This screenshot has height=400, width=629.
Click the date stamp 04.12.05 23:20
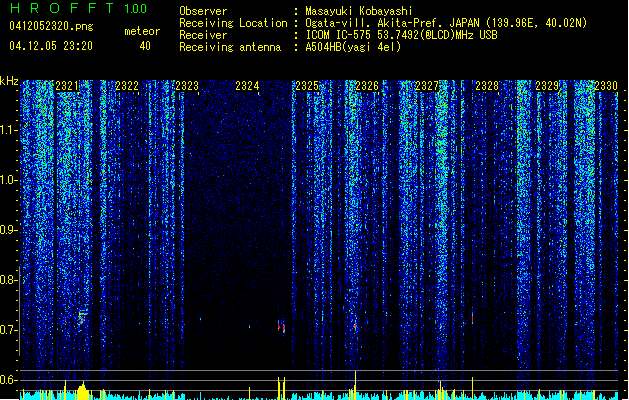point(51,46)
